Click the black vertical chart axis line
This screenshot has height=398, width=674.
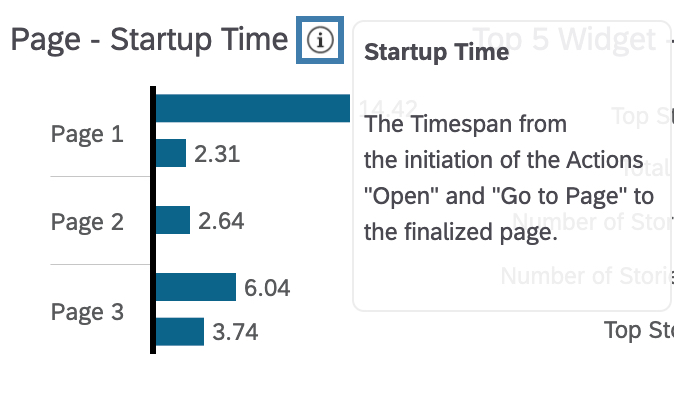coord(153,220)
